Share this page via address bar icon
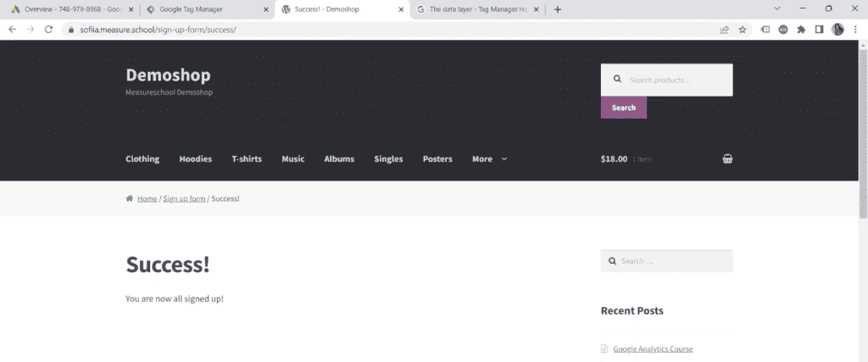 tap(724, 30)
